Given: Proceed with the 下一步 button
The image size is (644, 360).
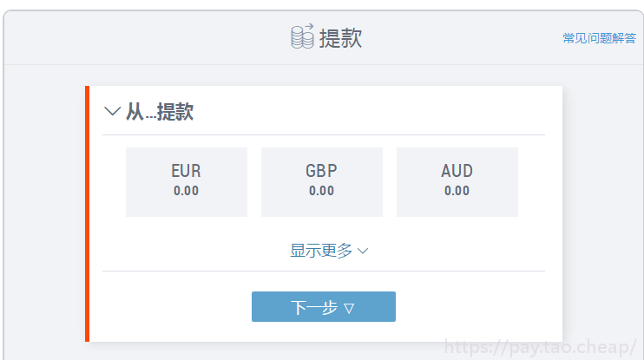Looking at the screenshot, I should click(324, 306).
